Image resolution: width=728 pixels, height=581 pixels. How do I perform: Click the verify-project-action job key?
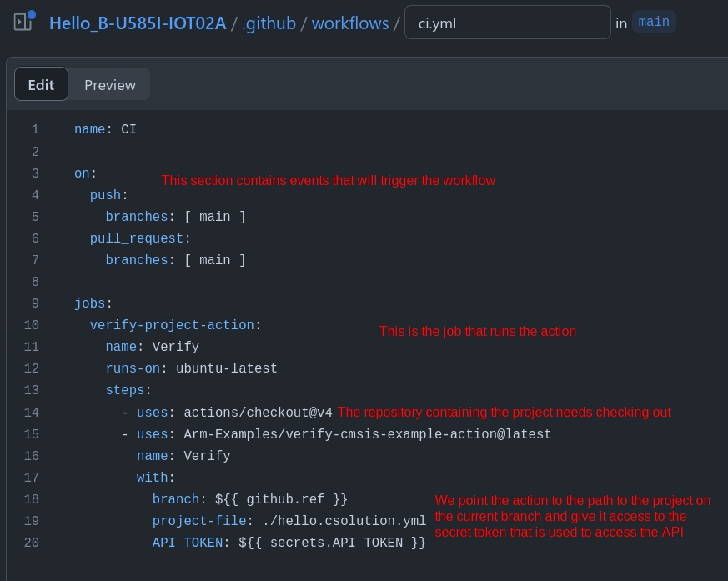click(172, 326)
